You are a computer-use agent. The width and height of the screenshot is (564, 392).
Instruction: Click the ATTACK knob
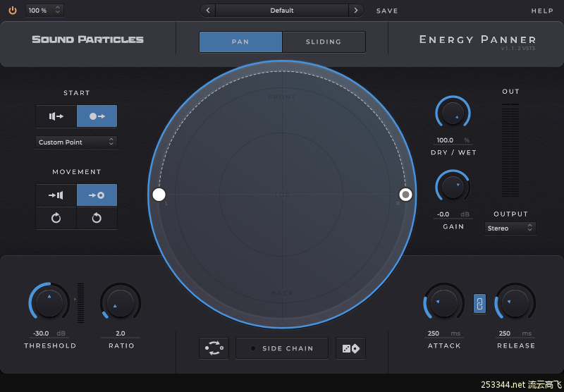(444, 302)
